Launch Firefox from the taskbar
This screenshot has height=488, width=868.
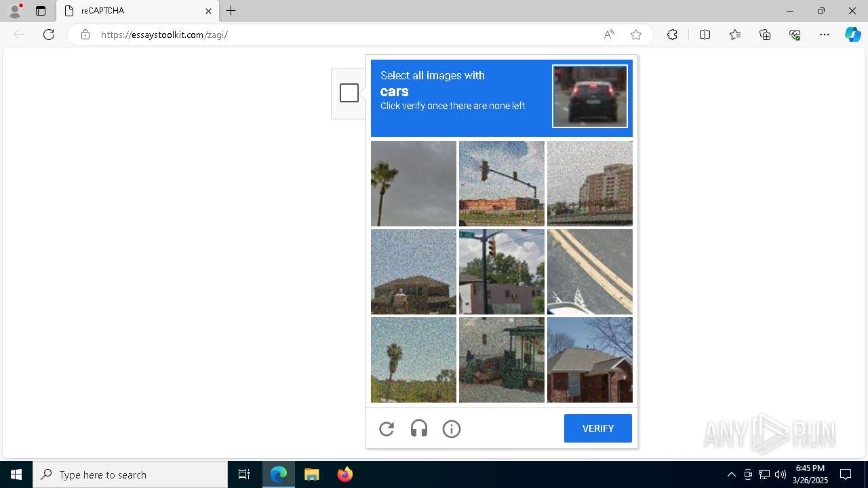[x=344, y=474]
